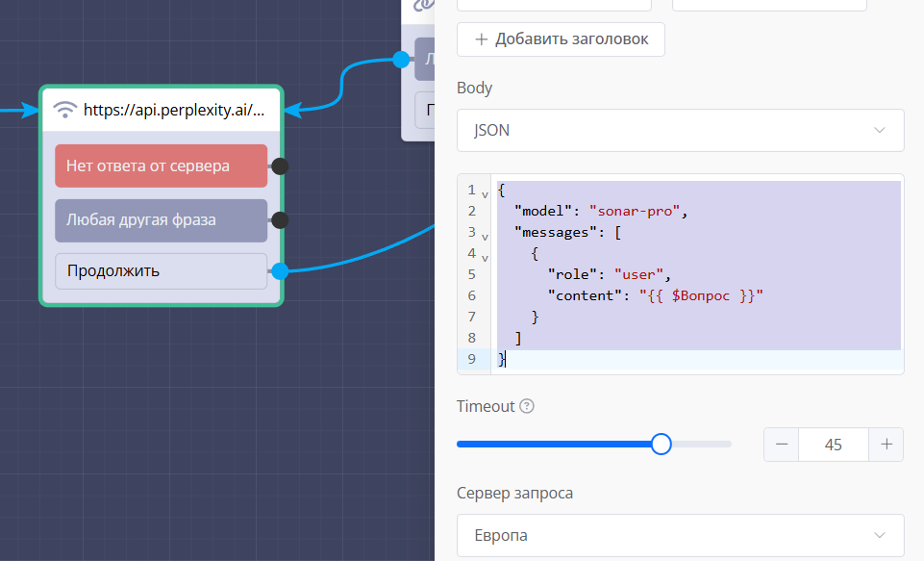The height and width of the screenshot is (561, 924).
Task: Click the blue output dot beside "Продолжить"
Action: (x=280, y=271)
